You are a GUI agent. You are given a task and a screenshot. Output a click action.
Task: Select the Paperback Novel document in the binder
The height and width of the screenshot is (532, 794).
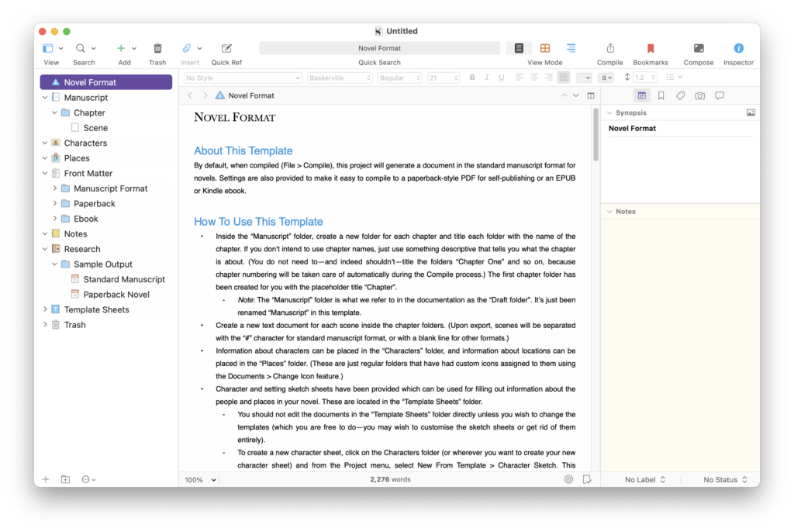click(117, 294)
